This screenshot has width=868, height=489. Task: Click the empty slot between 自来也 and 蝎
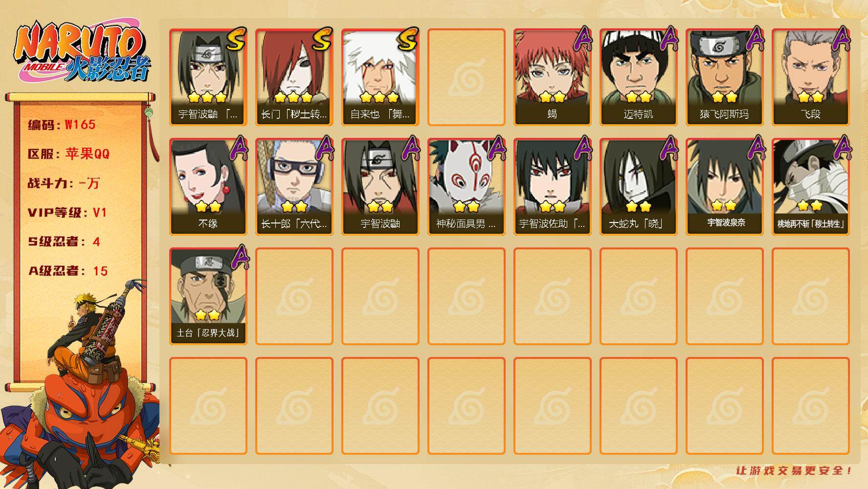coord(467,77)
